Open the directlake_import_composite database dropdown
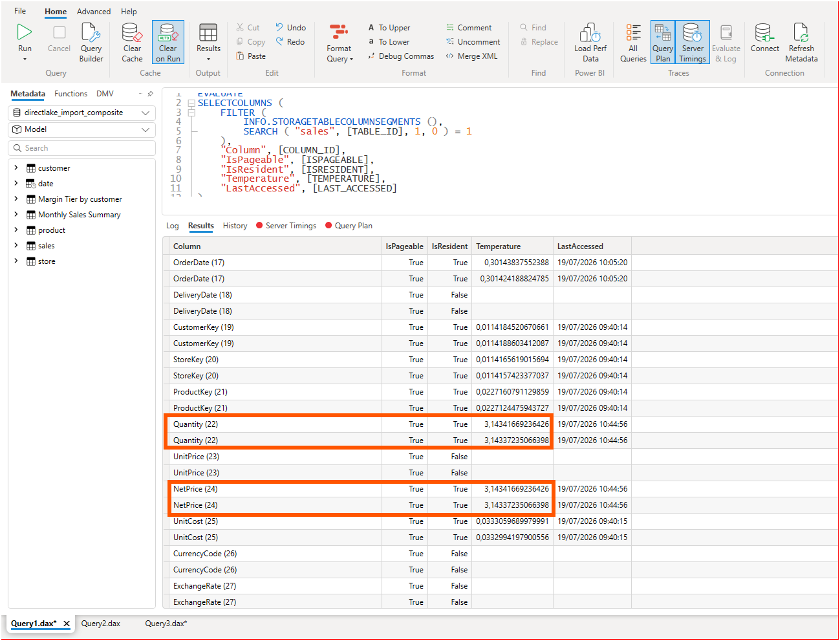840x641 pixels. [82, 113]
